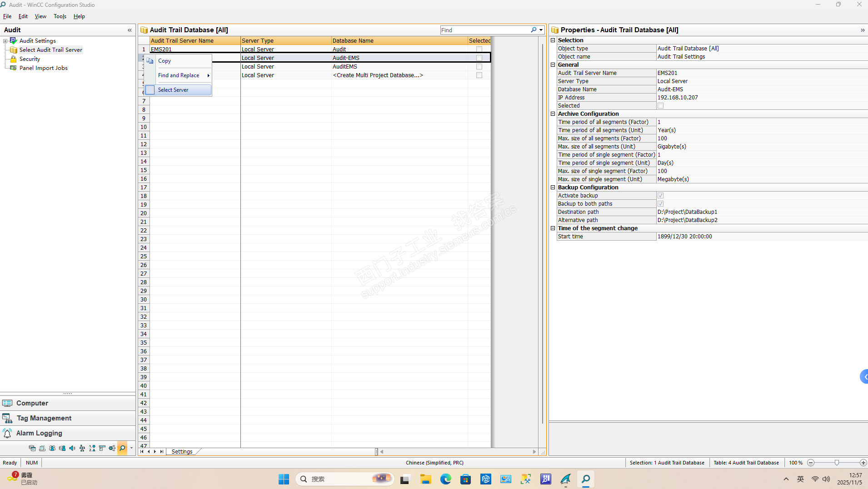
Task: Jump to the last sheet tab arrow
Action: 161,452
